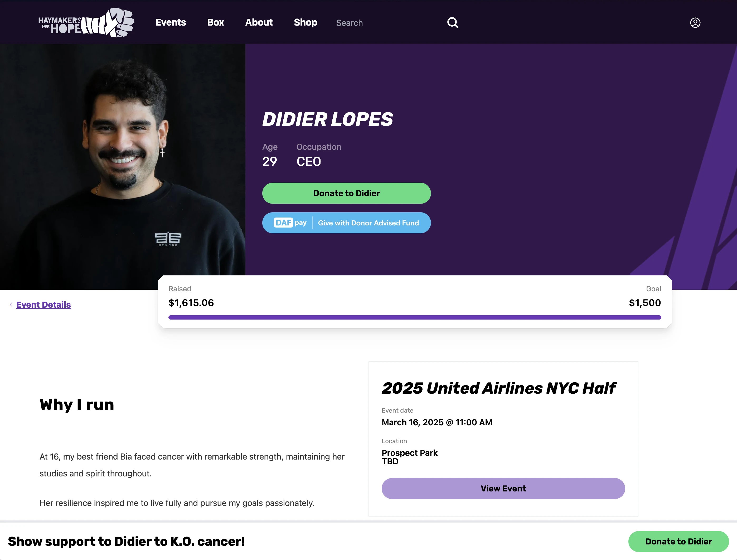
Task: Open the Events menu
Action: [x=171, y=22]
